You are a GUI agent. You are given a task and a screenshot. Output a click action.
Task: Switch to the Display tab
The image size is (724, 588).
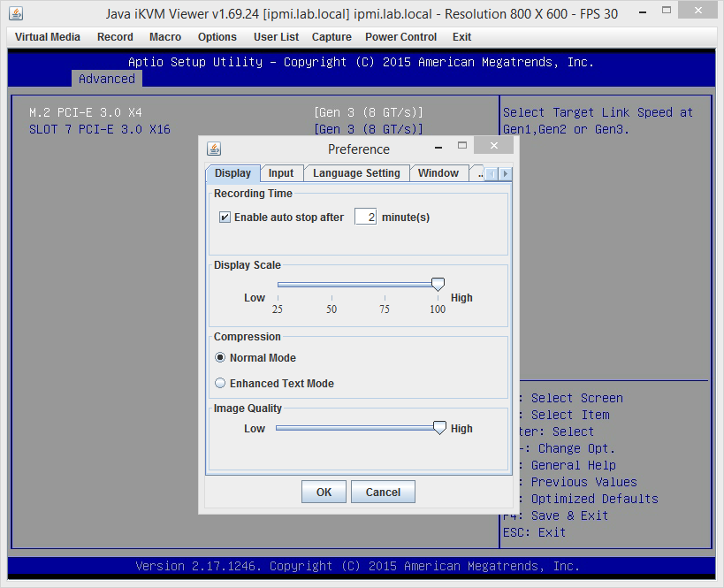coord(232,173)
